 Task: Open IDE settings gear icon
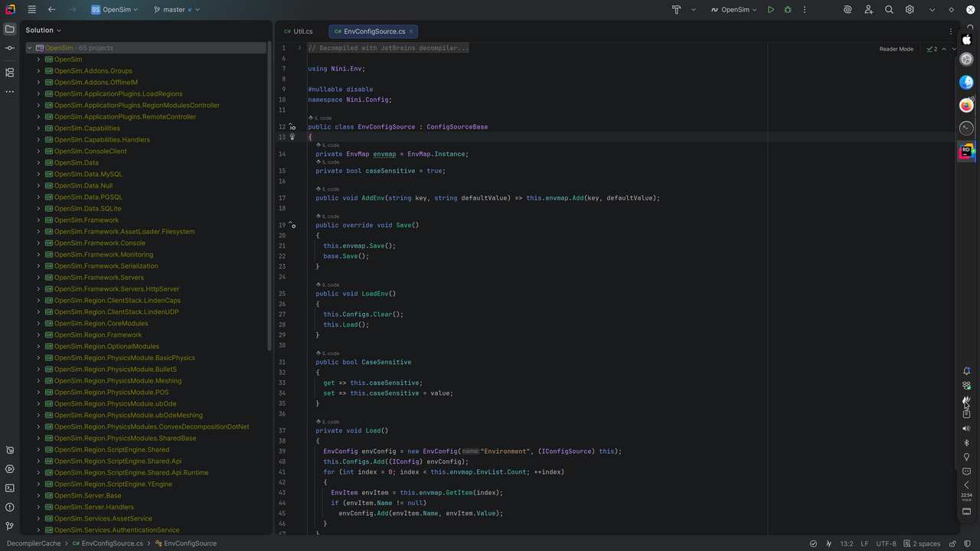(910, 10)
